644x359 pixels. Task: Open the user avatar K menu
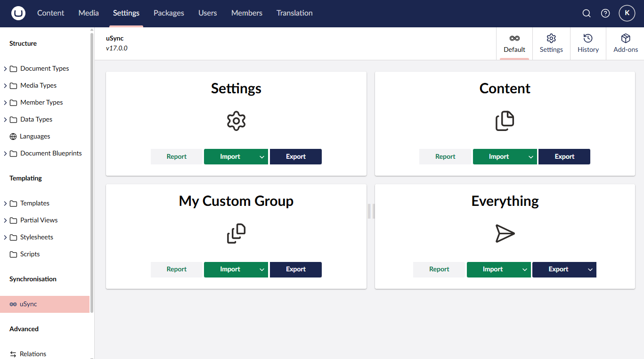tap(627, 13)
